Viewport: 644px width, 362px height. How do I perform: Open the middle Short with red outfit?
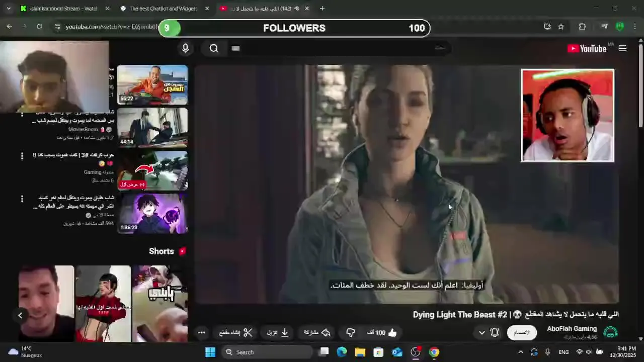[x=103, y=304]
